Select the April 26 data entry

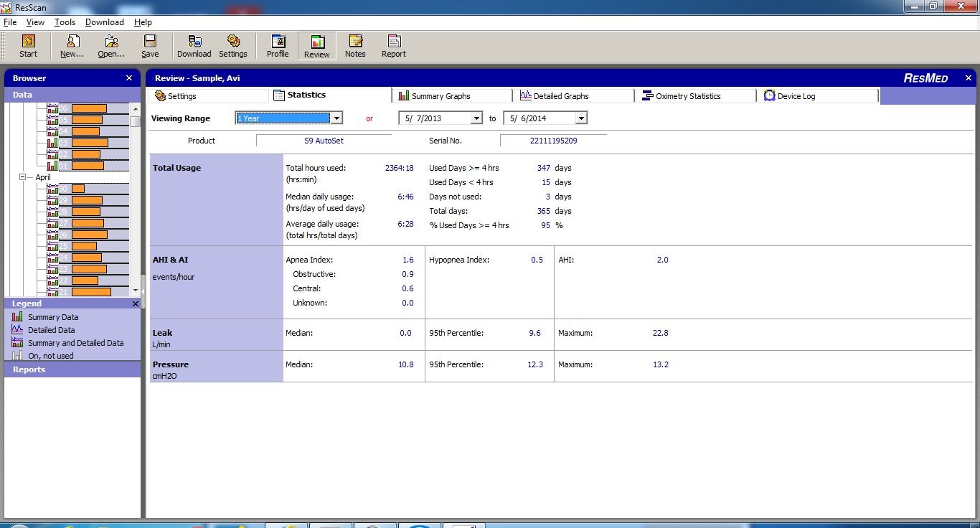[88, 235]
